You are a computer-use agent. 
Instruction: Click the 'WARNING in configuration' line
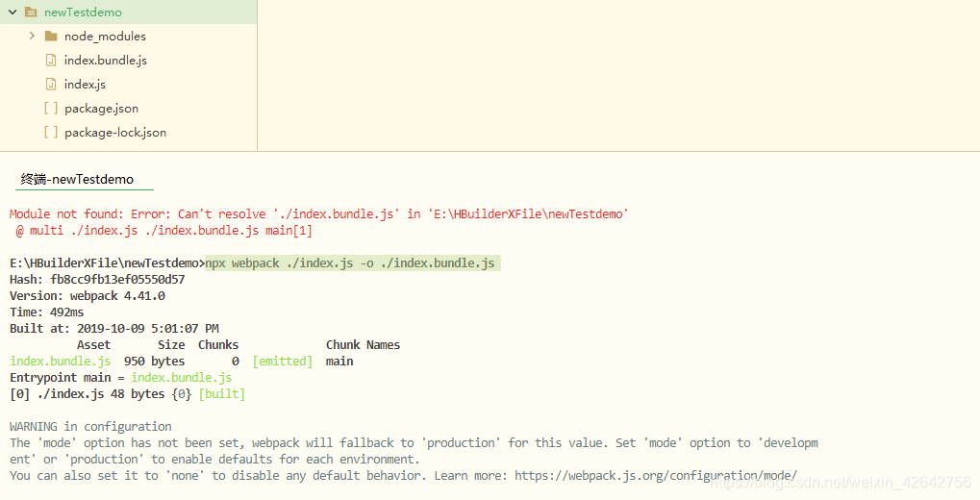pos(90,426)
